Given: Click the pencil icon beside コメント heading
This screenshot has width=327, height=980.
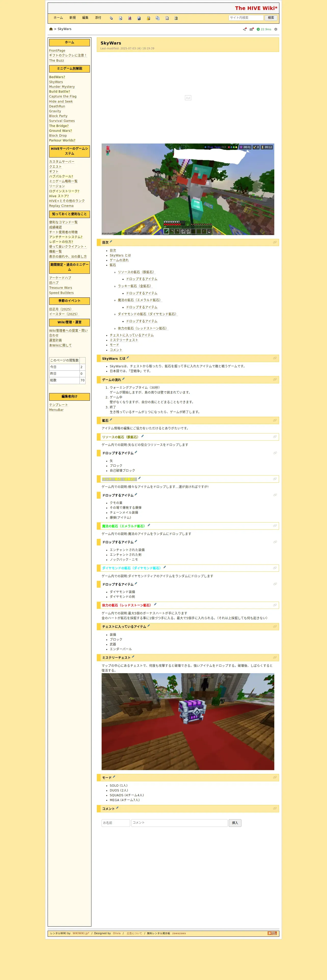Looking at the screenshot, I should (x=117, y=808).
